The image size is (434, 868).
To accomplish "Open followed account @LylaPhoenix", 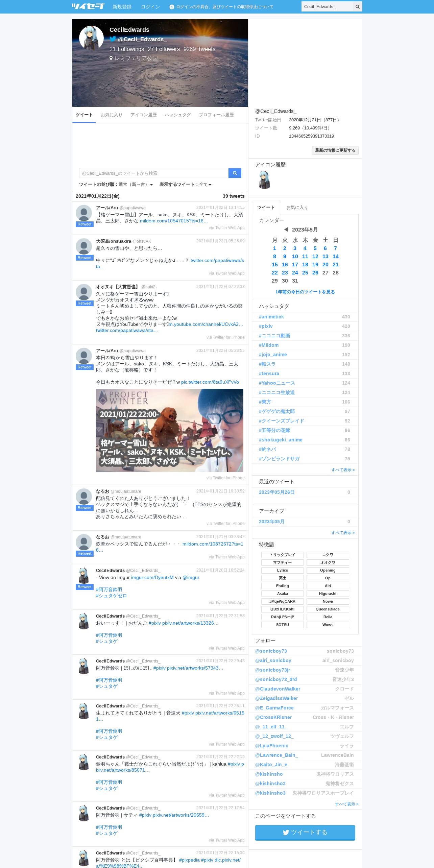I will coord(271,746).
